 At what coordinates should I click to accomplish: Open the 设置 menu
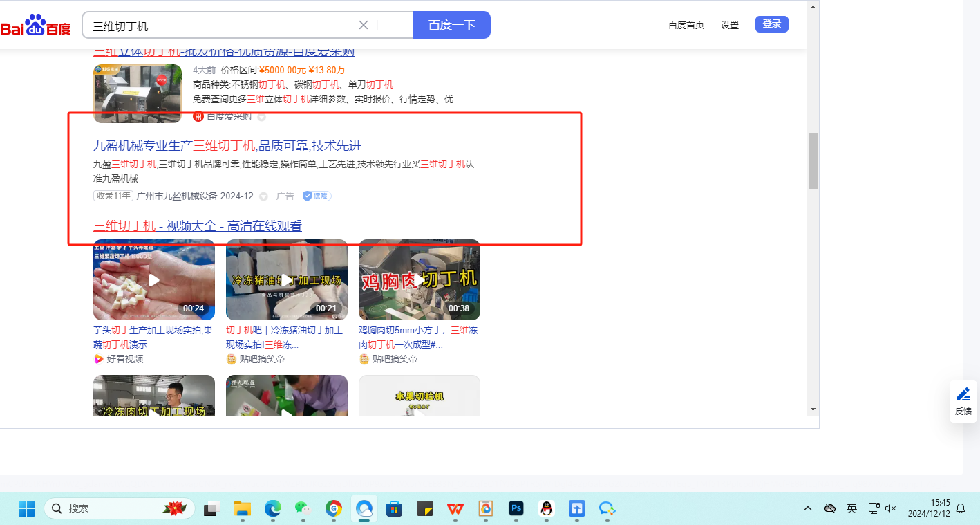pyautogui.click(x=730, y=25)
